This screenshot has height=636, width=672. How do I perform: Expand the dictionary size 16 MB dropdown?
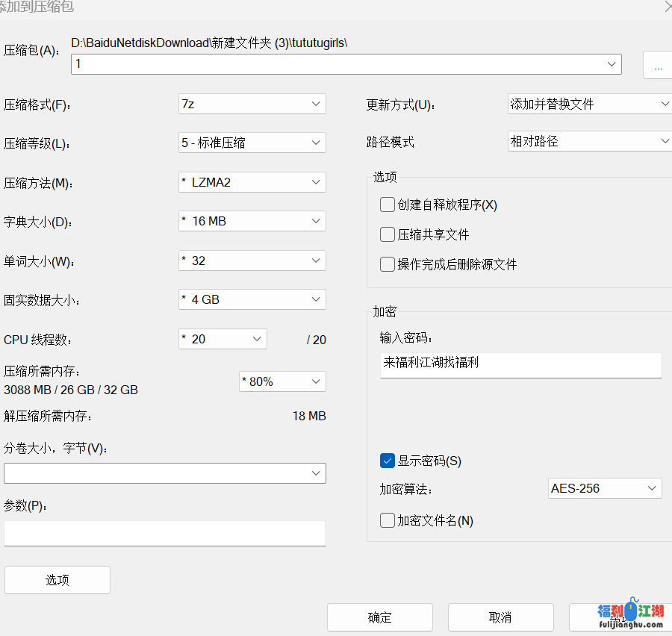pos(252,221)
